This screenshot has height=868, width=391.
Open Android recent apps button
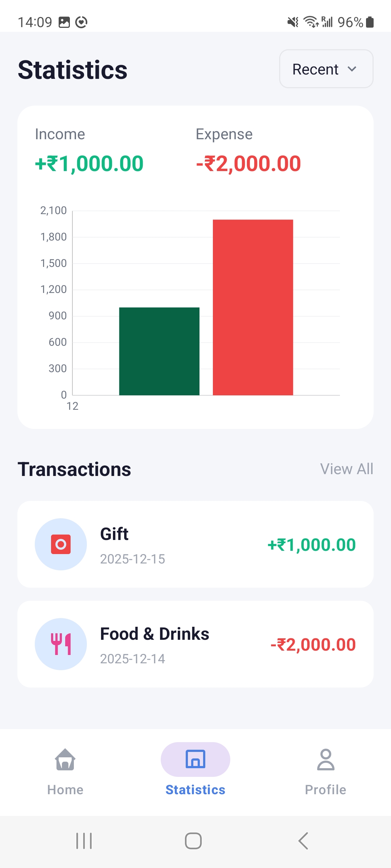tap(84, 841)
